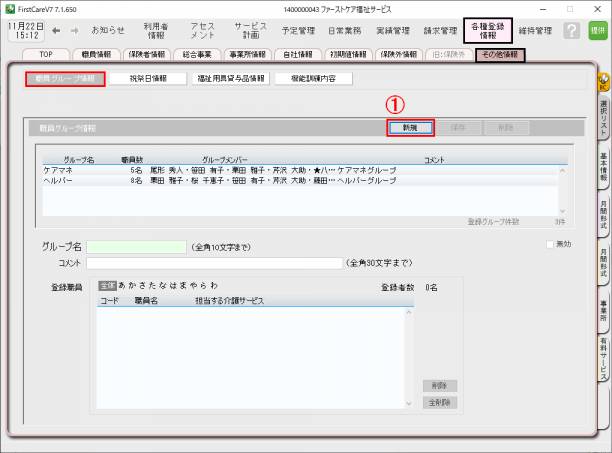Filter staff by the あ kana row
The height and width of the screenshot is (453, 612).
click(123, 286)
